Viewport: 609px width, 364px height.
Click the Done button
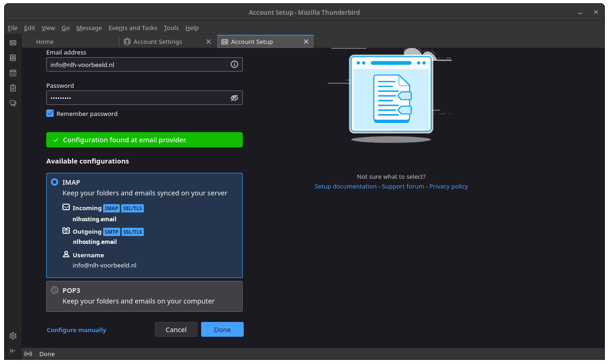[x=222, y=329]
